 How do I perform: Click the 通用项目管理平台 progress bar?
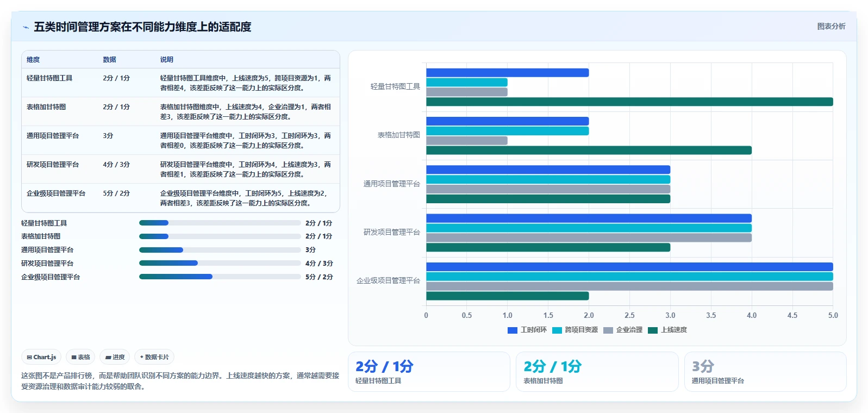(x=220, y=250)
